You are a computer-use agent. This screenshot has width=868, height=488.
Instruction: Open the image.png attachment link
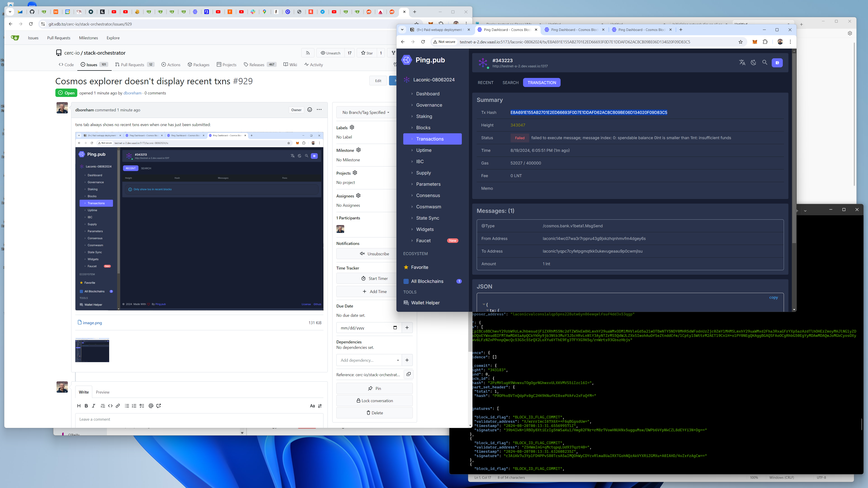coord(92,323)
